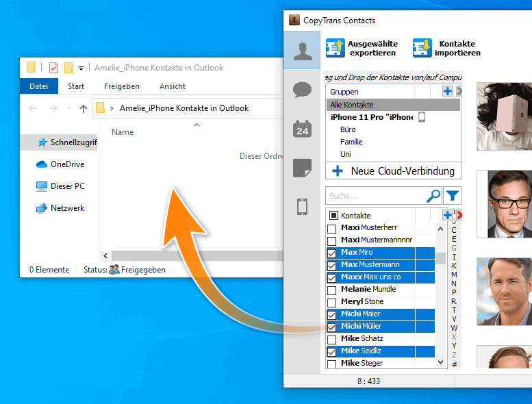
Task: Open Quick Access Toolbar customize dropdown
Action: pyautogui.click(x=81, y=68)
